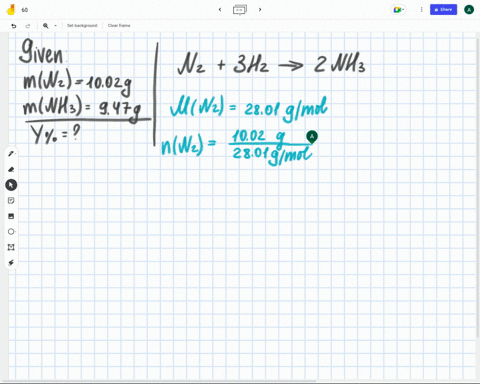This screenshot has width=480, height=384.
Task: Expand the frame bar thumbnail
Action: pyautogui.click(x=240, y=9)
